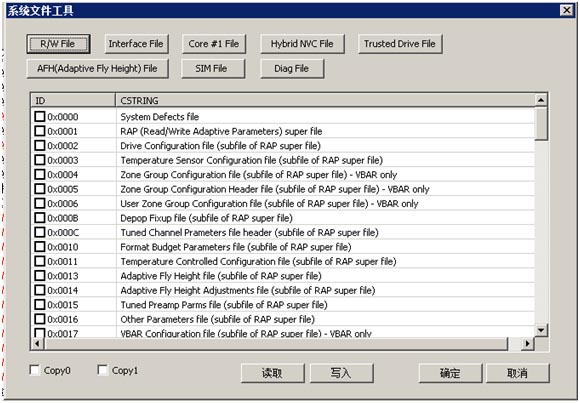The width and height of the screenshot is (580, 403).
Task: Open AFH (Adaptive Fly Height) File
Action: pyautogui.click(x=97, y=68)
